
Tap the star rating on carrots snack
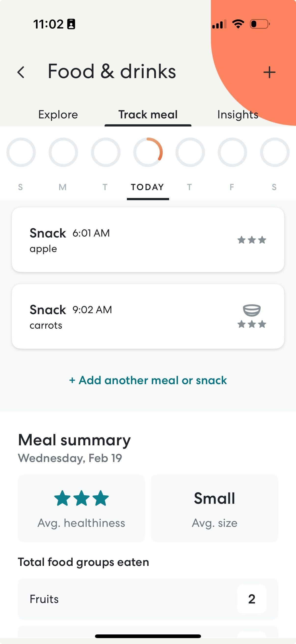252,324
